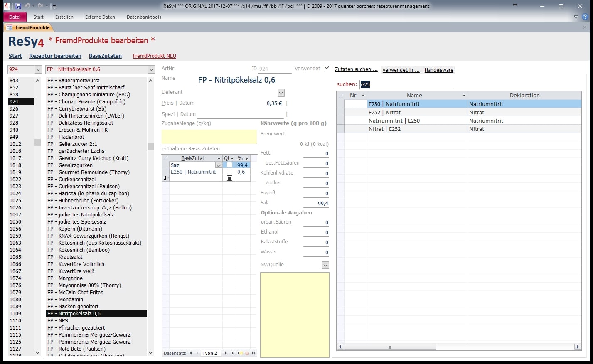Click the ReSy4 app icon in title bar
Viewport: 593px width, 364px height.
tap(7, 6)
